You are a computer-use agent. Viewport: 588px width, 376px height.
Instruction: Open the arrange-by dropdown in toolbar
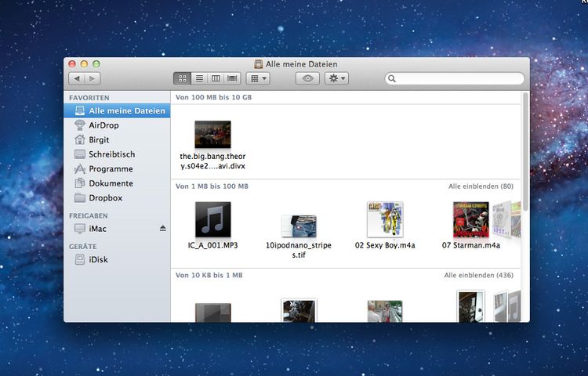257,78
